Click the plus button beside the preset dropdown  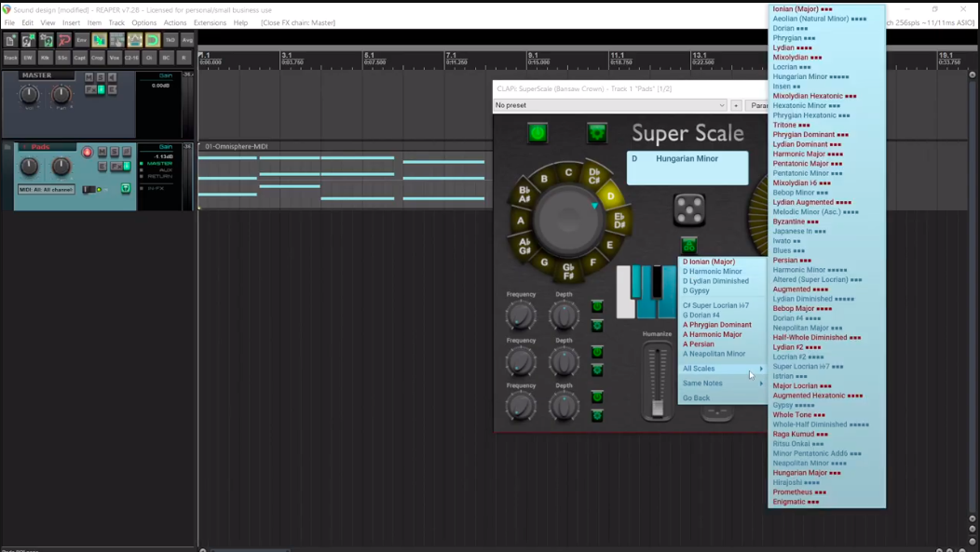pos(736,105)
